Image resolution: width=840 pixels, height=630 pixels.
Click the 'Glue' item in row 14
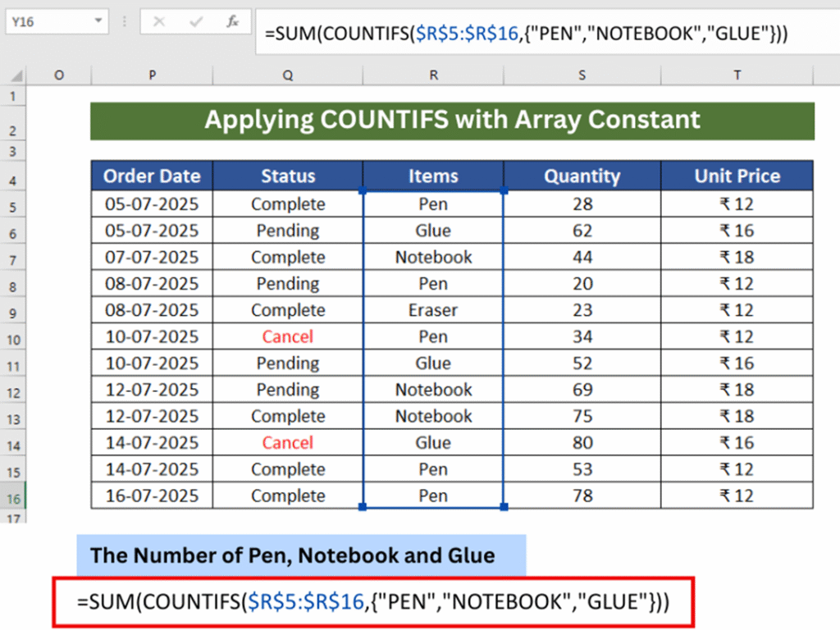[433, 443]
